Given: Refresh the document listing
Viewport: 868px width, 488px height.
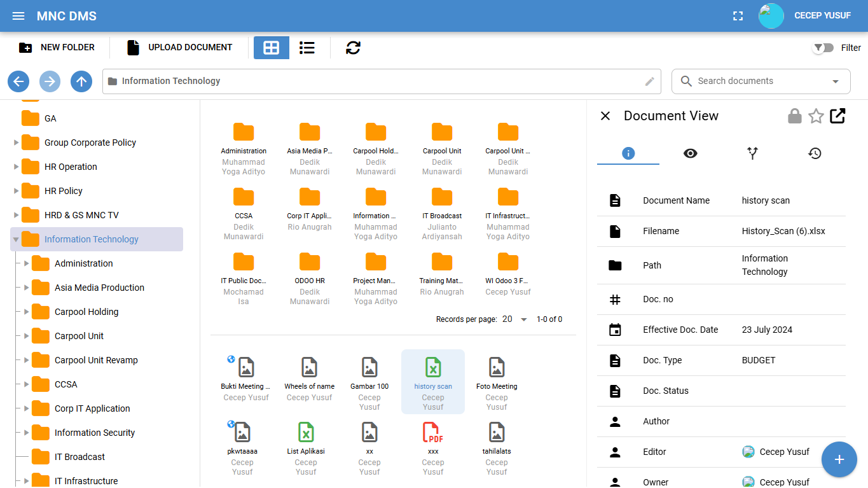Looking at the screenshot, I should [354, 48].
